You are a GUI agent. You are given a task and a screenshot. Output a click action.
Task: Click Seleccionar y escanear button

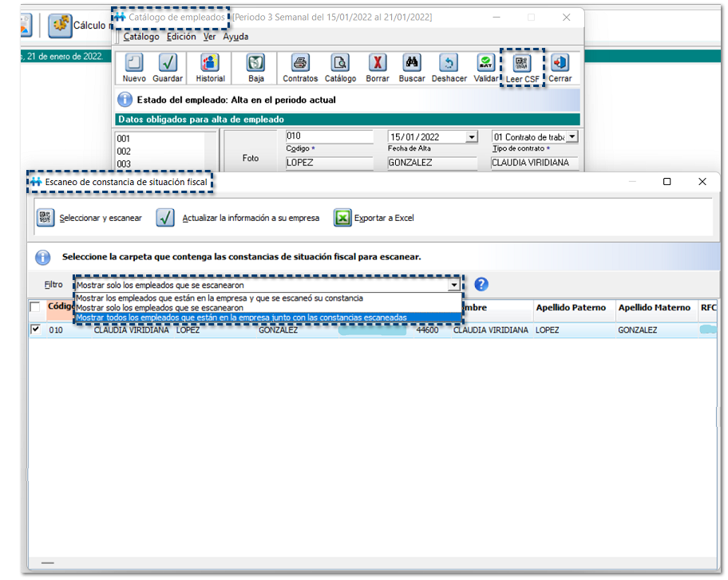[90, 218]
